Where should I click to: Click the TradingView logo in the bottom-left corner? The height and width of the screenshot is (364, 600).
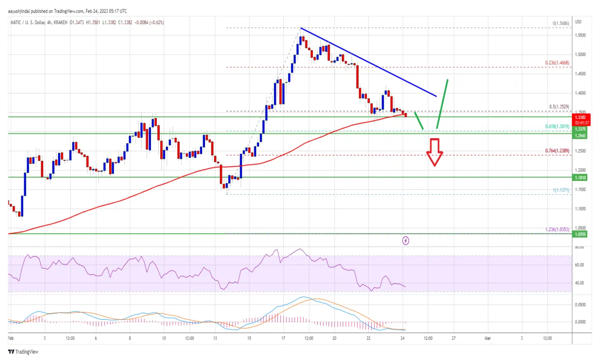22,352
